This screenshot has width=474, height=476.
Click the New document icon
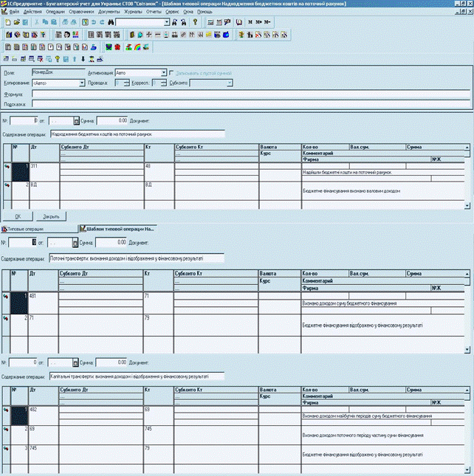(8, 22)
